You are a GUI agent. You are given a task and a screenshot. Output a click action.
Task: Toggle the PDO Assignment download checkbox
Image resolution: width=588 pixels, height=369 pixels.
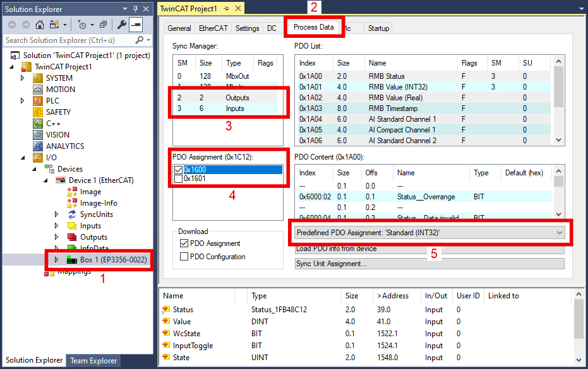click(x=184, y=243)
